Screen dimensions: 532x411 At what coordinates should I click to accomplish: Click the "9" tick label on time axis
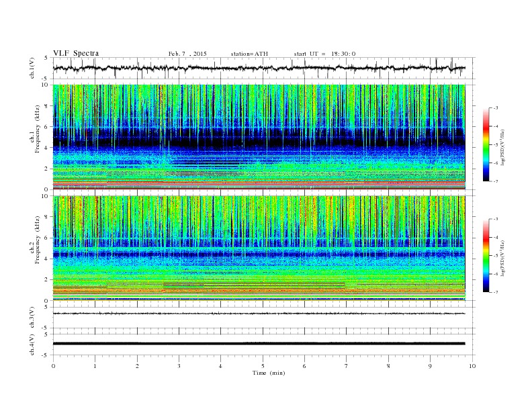[430, 366]
